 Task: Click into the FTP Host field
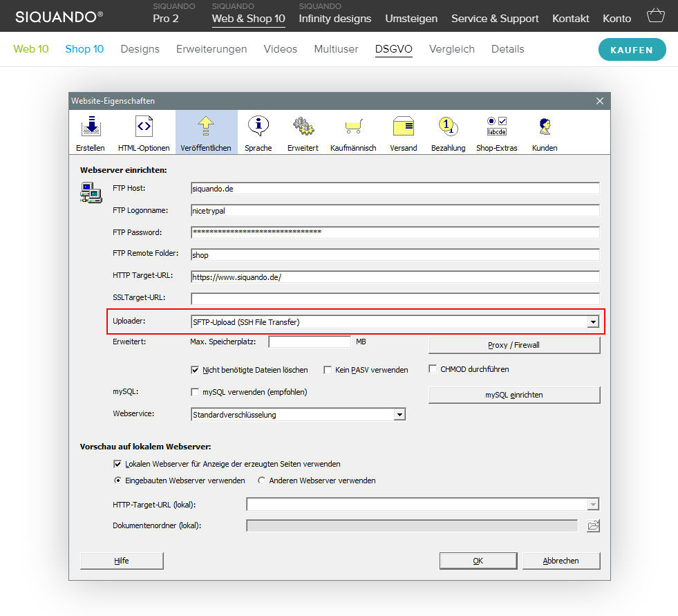[394, 188]
